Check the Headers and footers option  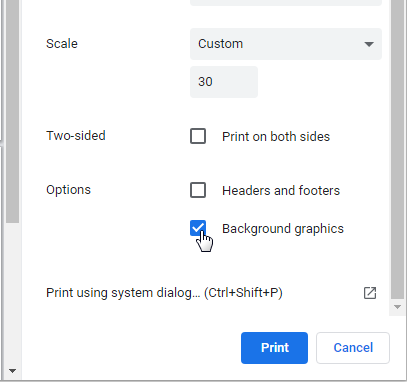coord(198,190)
